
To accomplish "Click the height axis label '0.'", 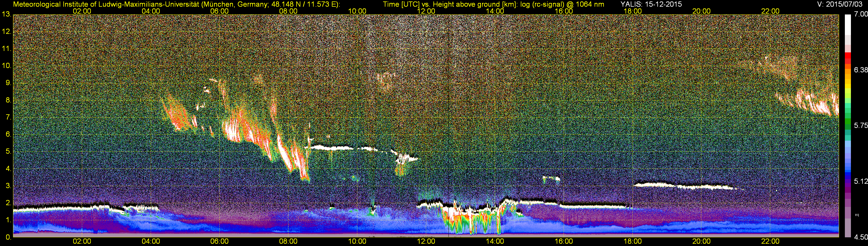I will pos(8,238).
